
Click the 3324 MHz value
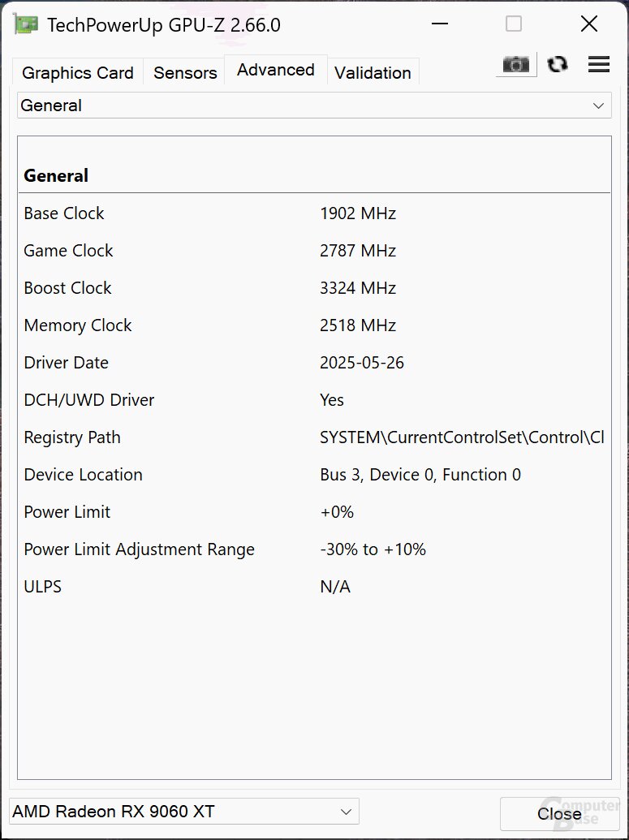[358, 288]
